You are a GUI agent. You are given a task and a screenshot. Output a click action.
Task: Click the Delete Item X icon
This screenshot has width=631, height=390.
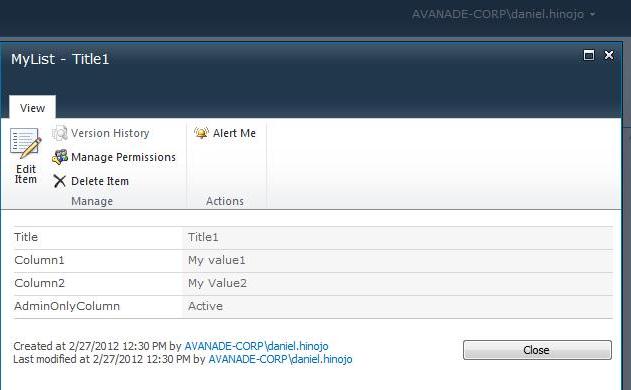tap(60, 181)
